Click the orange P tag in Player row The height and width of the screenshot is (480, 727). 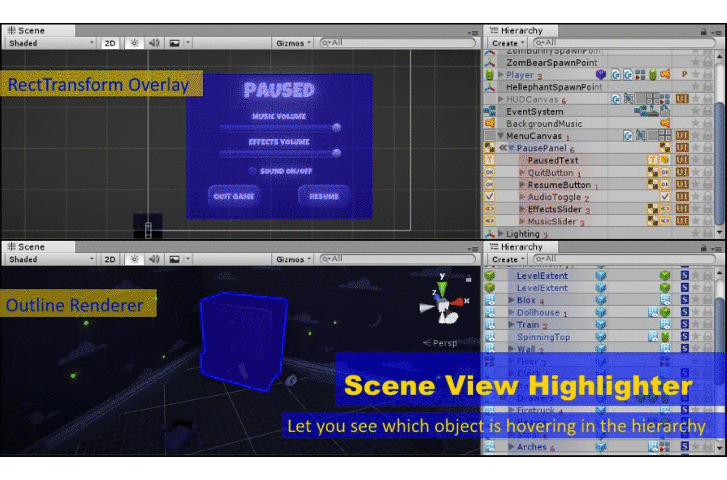pos(684,74)
